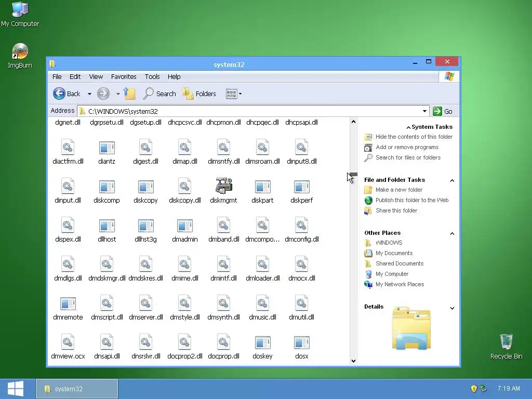Select the dmview.ocx file icon
The width and height of the screenshot is (532, 399).
[x=68, y=342]
